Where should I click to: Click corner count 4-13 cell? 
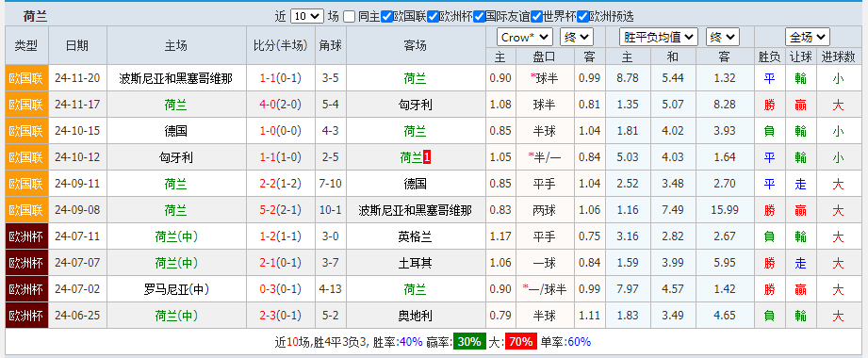click(x=331, y=289)
